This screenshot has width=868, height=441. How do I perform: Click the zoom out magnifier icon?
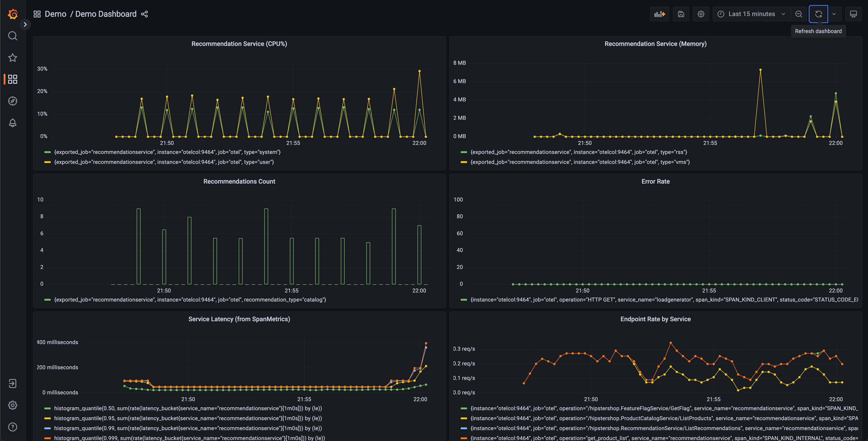[x=799, y=14]
